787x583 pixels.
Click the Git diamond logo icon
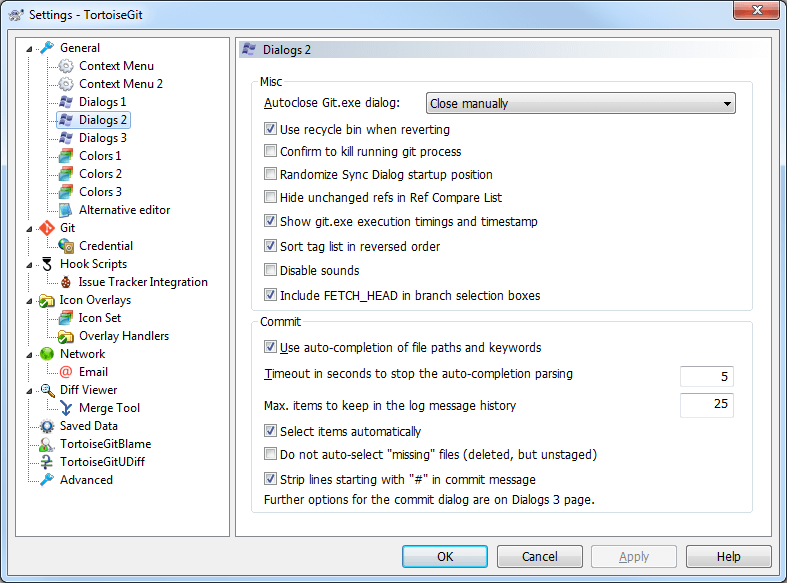click(47, 228)
